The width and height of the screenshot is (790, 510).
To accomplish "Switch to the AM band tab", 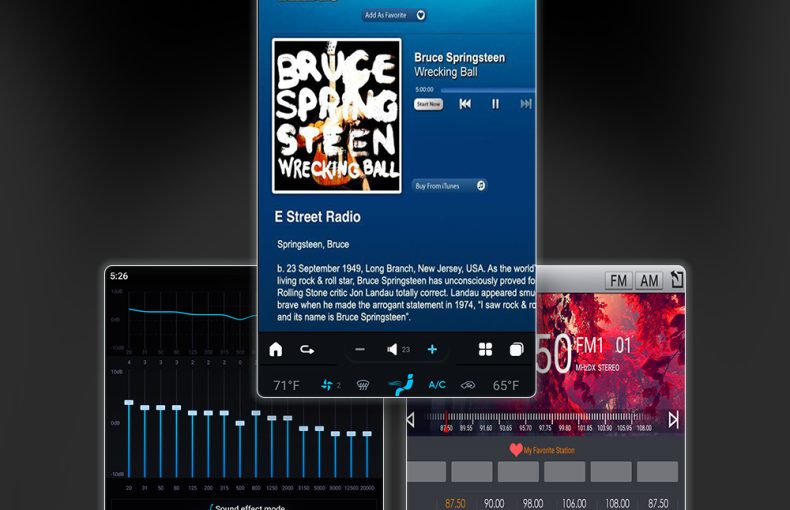I will tap(649, 280).
